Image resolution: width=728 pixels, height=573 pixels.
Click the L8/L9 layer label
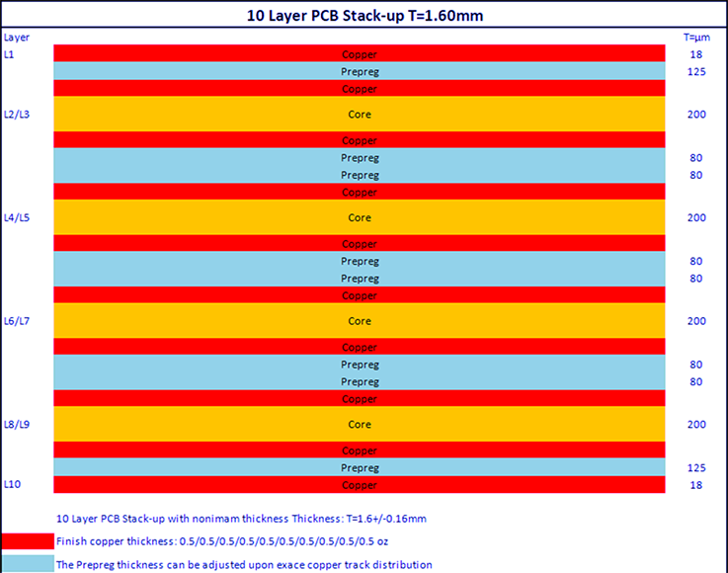17,425
